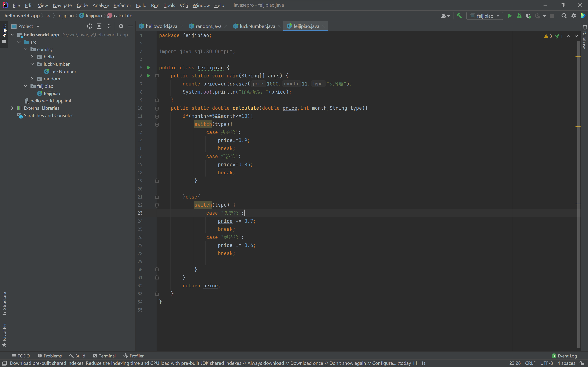
Task: Open the Refactor menu
Action: click(x=122, y=5)
